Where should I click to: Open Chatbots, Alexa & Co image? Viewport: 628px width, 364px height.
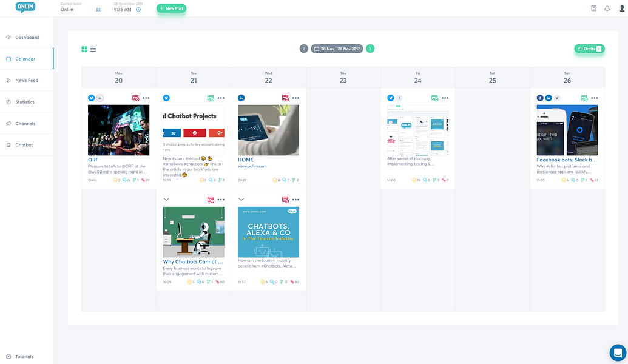(268, 232)
